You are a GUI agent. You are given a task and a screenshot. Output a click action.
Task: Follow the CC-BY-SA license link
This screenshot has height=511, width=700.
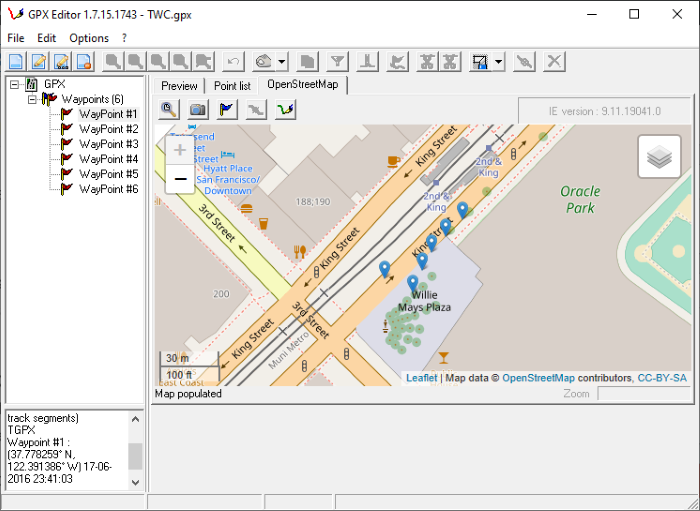[x=662, y=378]
